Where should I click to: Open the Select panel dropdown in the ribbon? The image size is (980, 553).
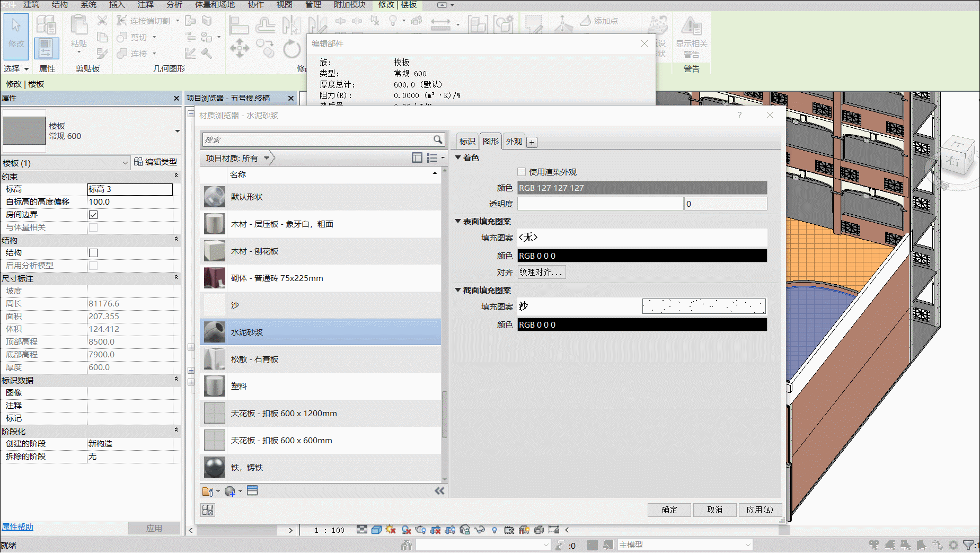pos(15,69)
